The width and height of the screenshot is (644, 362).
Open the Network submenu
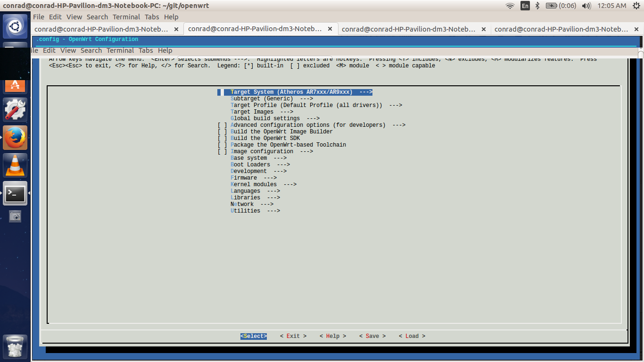pos(252,205)
